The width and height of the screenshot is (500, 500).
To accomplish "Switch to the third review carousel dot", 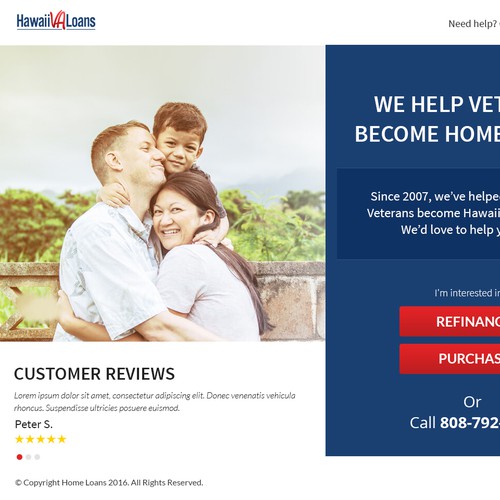I will tap(37, 457).
